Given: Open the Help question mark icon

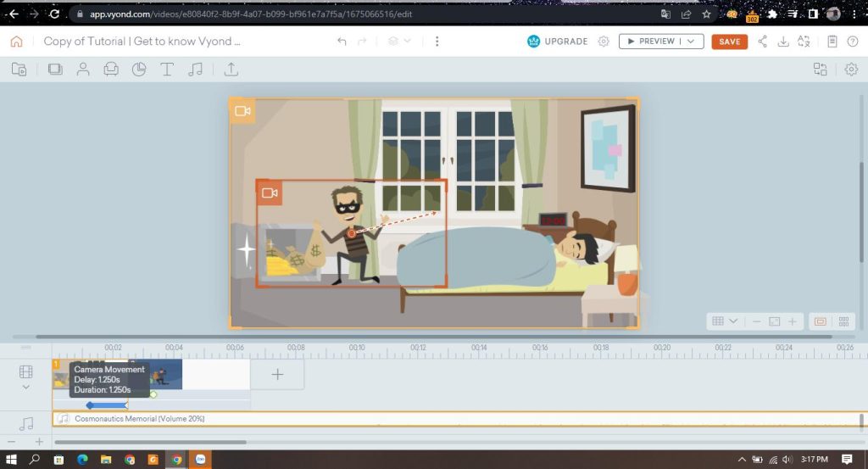Looking at the screenshot, I should (853, 41).
